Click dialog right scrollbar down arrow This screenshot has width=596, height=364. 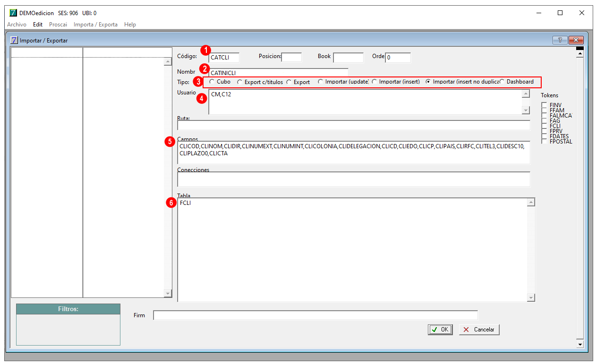click(580, 345)
